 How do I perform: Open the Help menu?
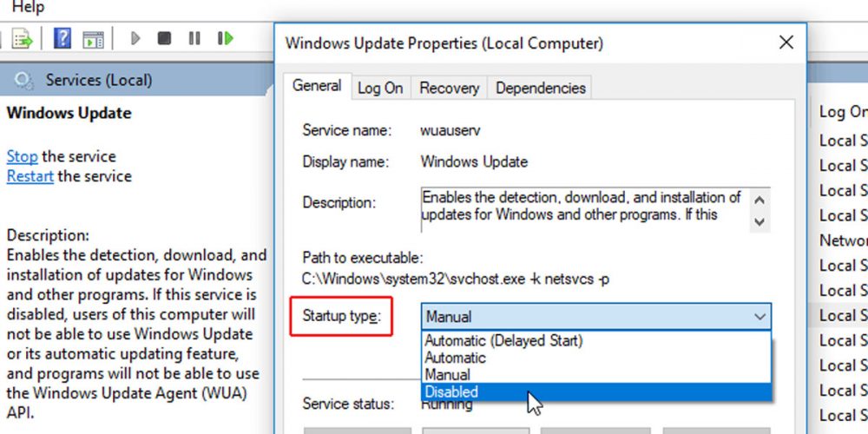tap(28, 7)
